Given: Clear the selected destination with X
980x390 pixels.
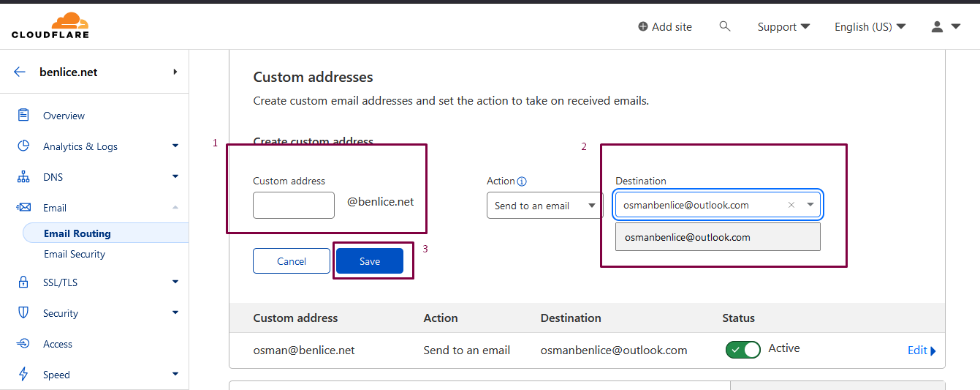Looking at the screenshot, I should click(x=791, y=205).
